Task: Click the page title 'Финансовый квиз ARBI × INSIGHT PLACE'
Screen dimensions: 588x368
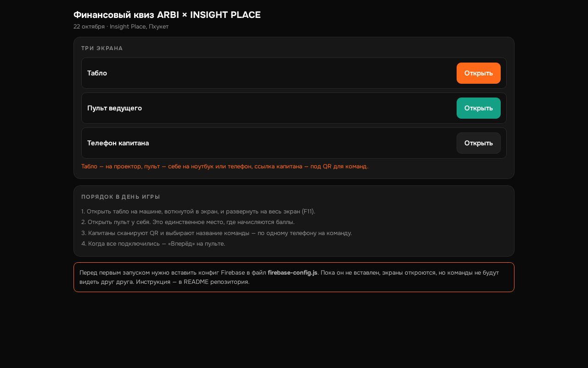Action: point(167,15)
